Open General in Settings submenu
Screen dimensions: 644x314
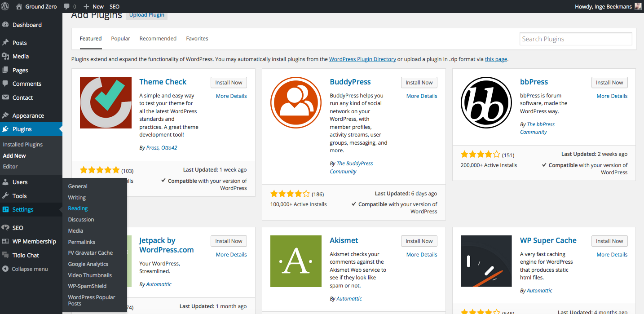(78, 186)
